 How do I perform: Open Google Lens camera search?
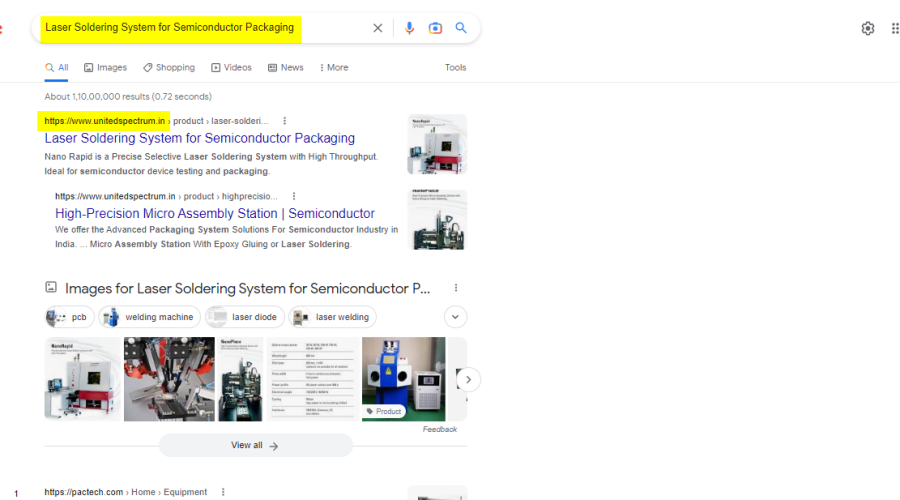coord(435,28)
